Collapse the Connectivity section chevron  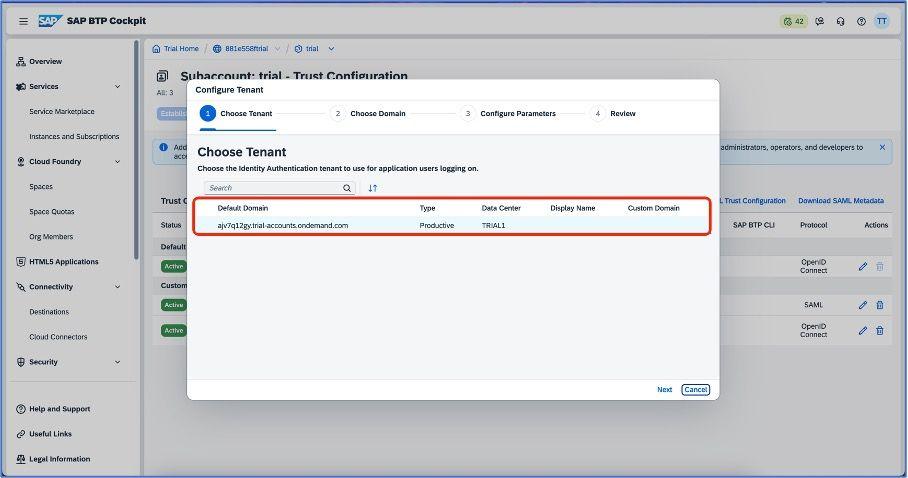[118, 287]
